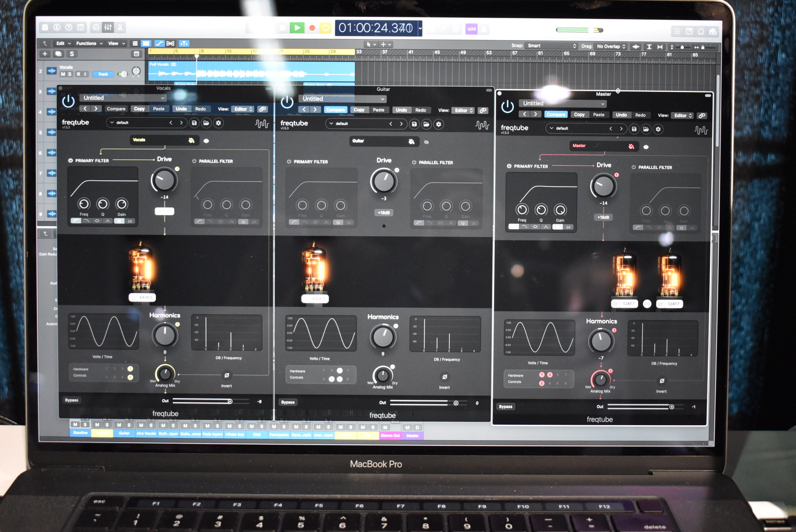The width and height of the screenshot is (796, 532).
Task: Toggle Primary Filter power in Vocals plugin
Action: (x=71, y=160)
